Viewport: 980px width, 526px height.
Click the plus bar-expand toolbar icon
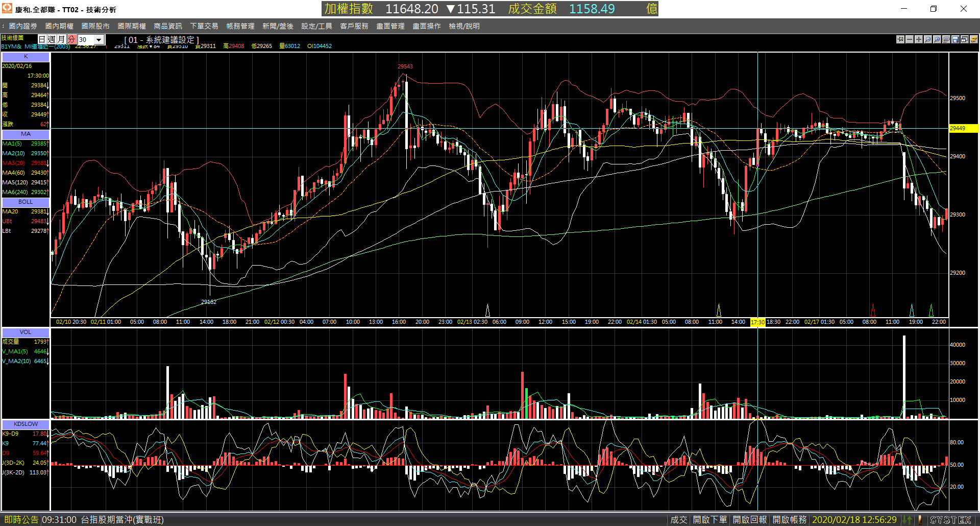[x=918, y=39]
